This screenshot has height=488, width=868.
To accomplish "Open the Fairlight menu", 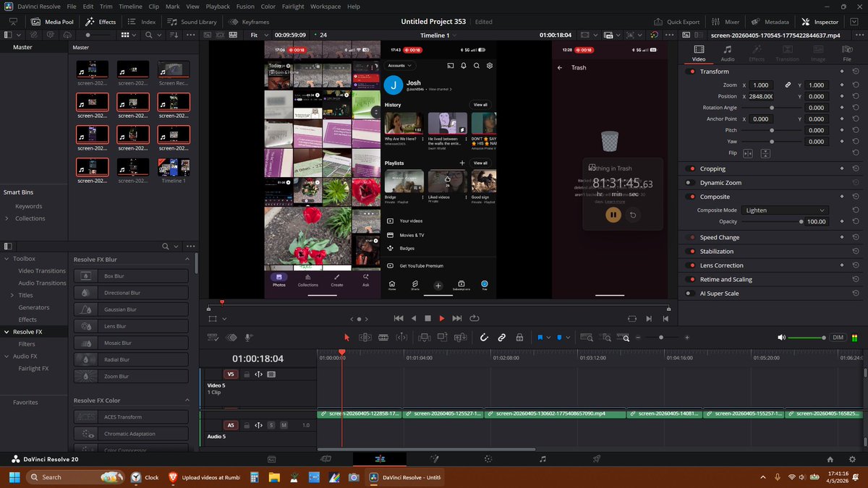I will click(x=293, y=7).
